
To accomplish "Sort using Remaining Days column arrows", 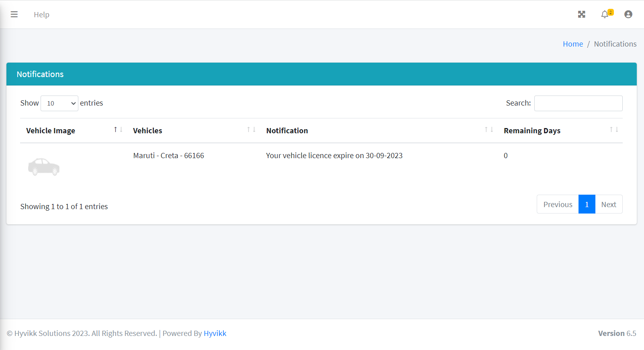I will coord(613,130).
